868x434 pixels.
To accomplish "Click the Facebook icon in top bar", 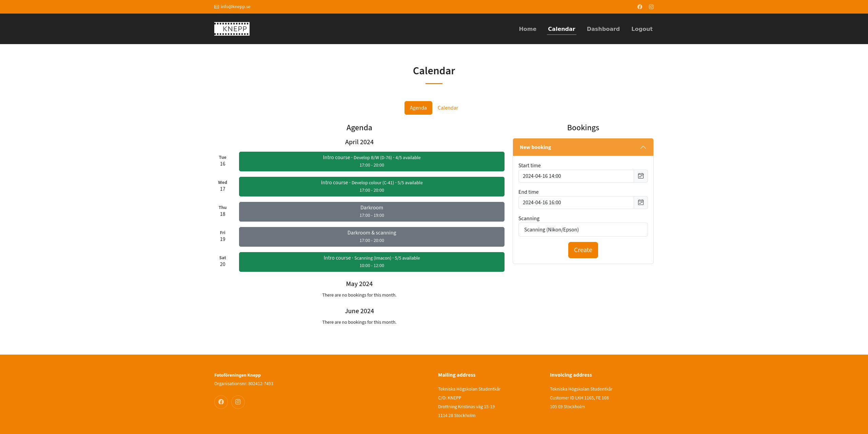I will coord(639,7).
